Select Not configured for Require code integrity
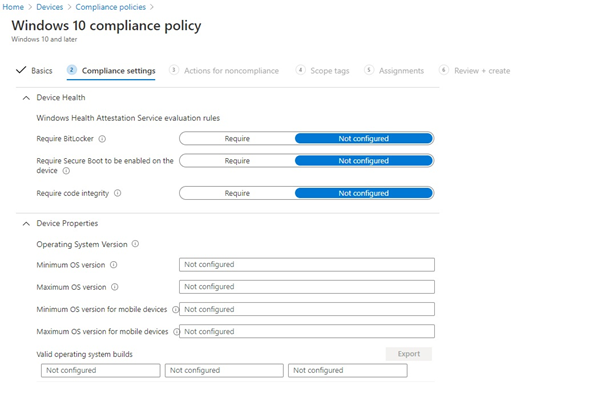Screen dimensions: 602x395 pyautogui.click(x=364, y=193)
